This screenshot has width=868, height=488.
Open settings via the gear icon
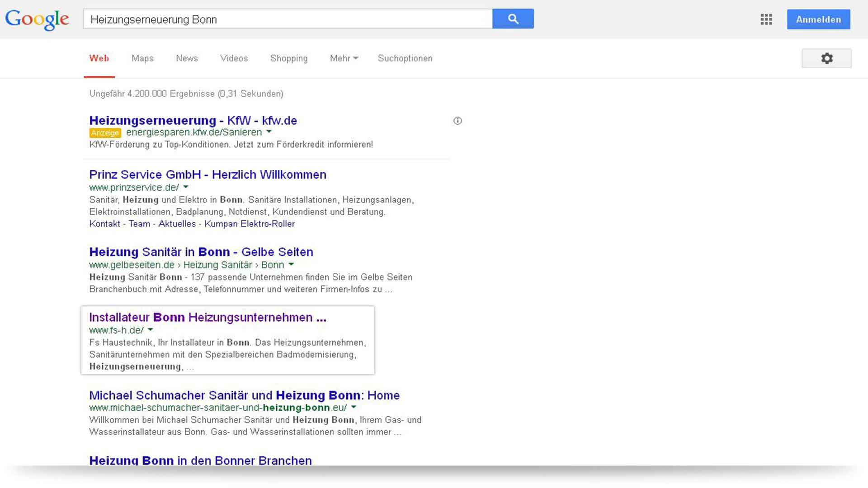[x=826, y=58]
